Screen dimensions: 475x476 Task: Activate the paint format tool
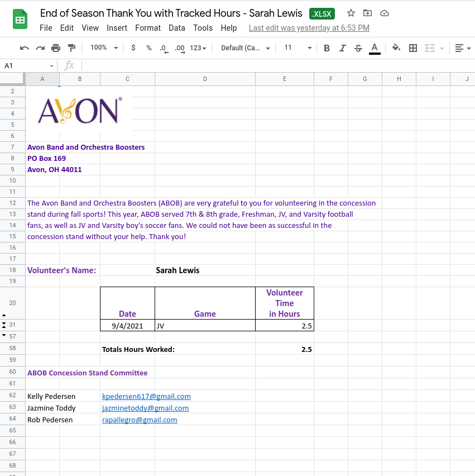(71, 48)
